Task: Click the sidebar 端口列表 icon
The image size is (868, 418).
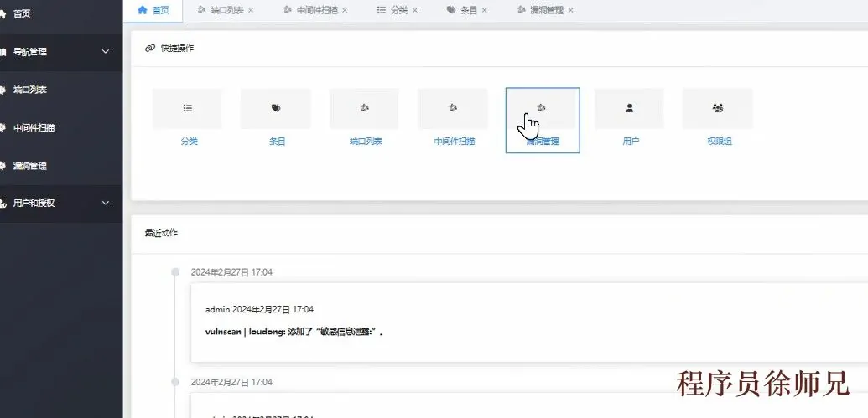Action: [3, 90]
